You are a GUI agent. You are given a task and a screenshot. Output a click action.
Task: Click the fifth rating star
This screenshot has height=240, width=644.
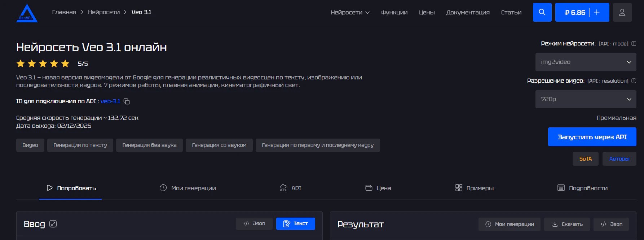pos(65,64)
